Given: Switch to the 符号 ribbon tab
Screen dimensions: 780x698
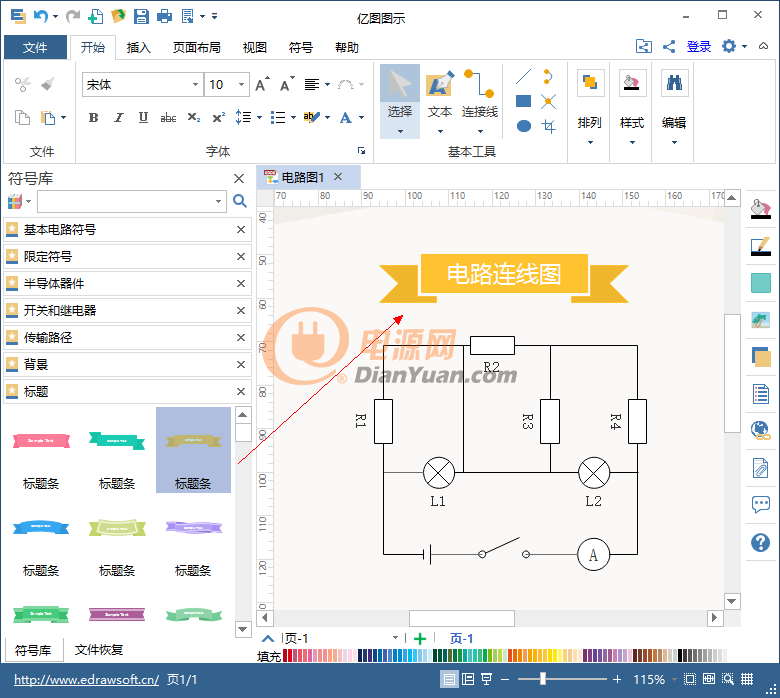Looking at the screenshot, I should pyautogui.click(x=300, y=48).
